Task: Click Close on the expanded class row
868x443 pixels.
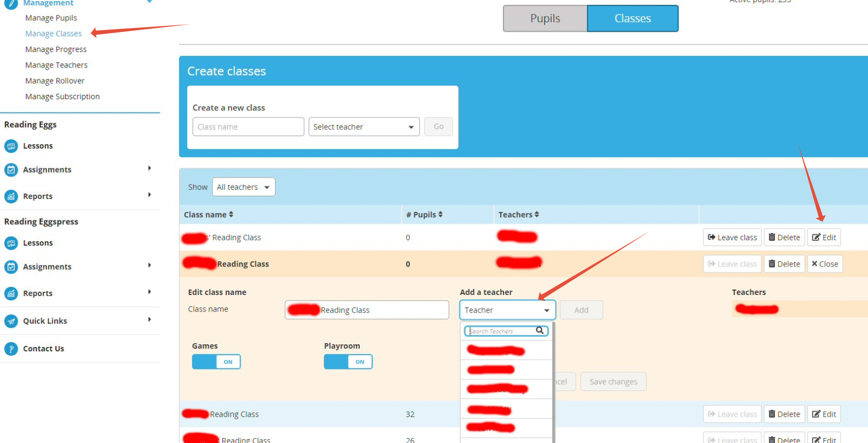Action: coord(825,264)
